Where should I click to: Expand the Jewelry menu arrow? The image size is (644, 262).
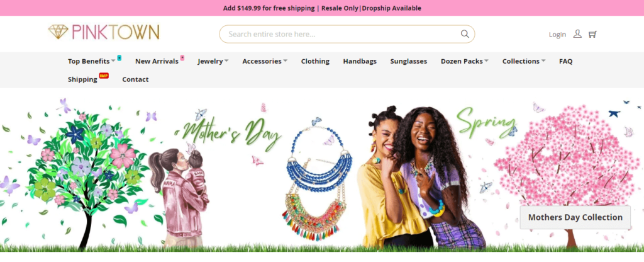click(x=226, y=61)
